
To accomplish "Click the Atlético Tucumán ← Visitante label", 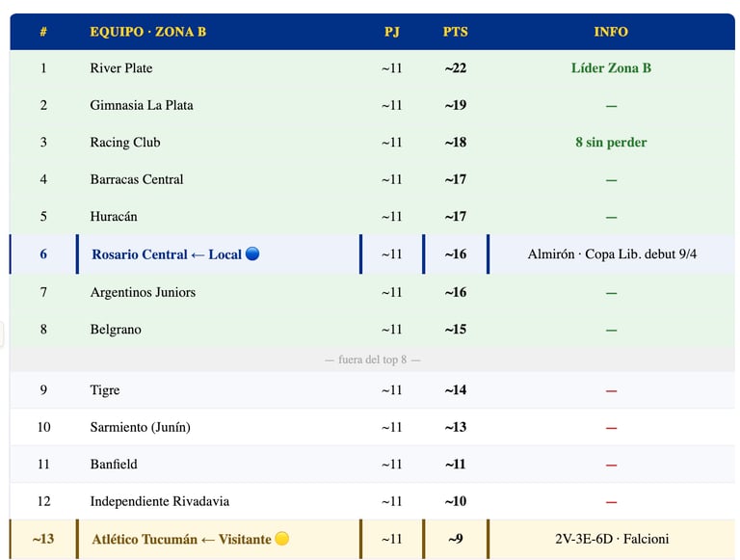I will (181, 539).
